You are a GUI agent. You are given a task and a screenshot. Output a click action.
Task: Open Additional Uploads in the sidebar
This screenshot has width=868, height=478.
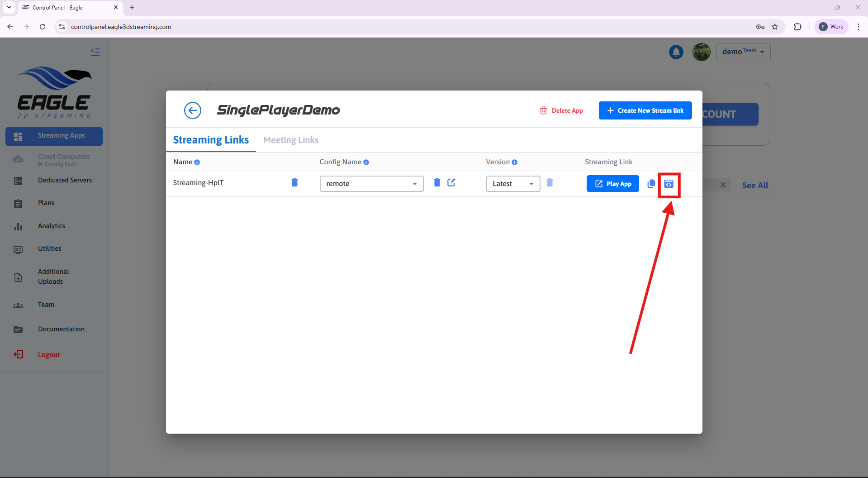coord(54,277)
